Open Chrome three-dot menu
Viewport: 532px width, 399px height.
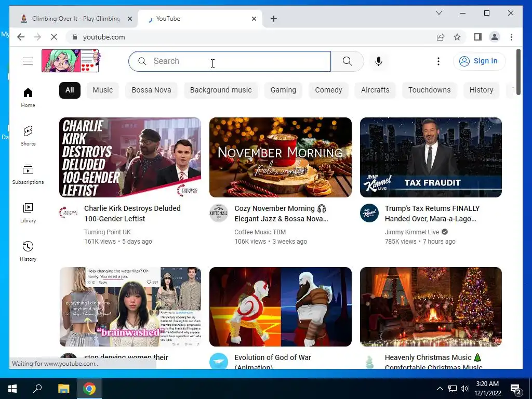[x=511, y=37]
